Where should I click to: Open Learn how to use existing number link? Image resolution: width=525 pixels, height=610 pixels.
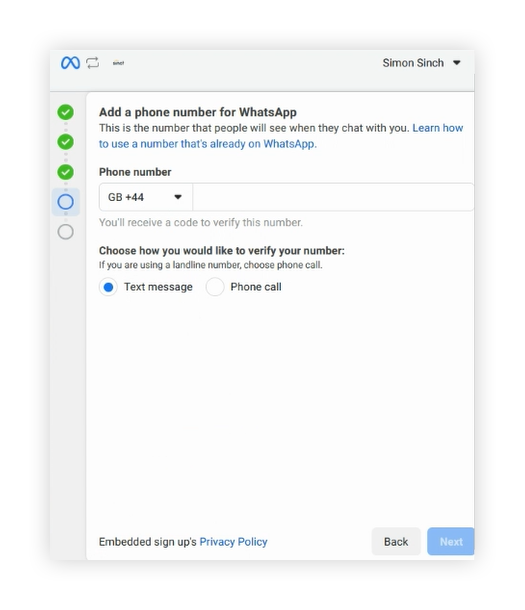click(281, 136)
